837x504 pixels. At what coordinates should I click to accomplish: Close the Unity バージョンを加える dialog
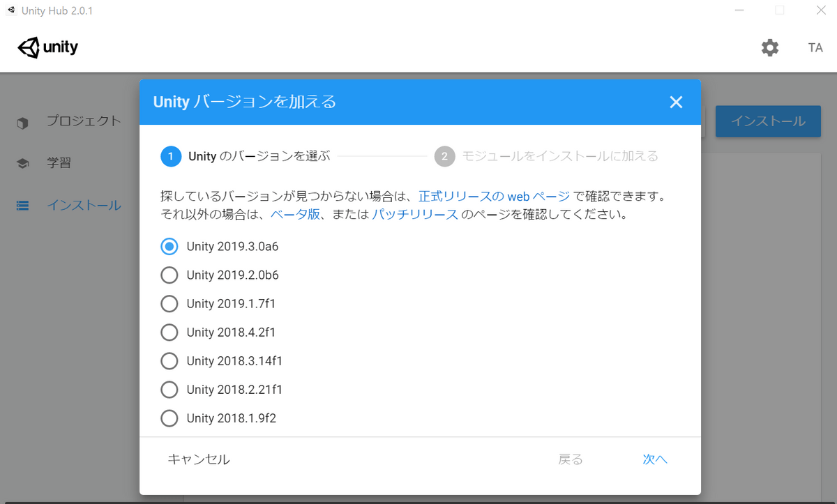click(x=676, y=102)
